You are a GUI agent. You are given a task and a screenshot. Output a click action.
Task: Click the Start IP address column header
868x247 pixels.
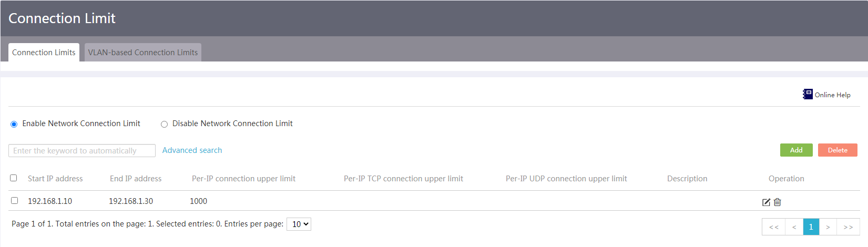tap(55, 179)
